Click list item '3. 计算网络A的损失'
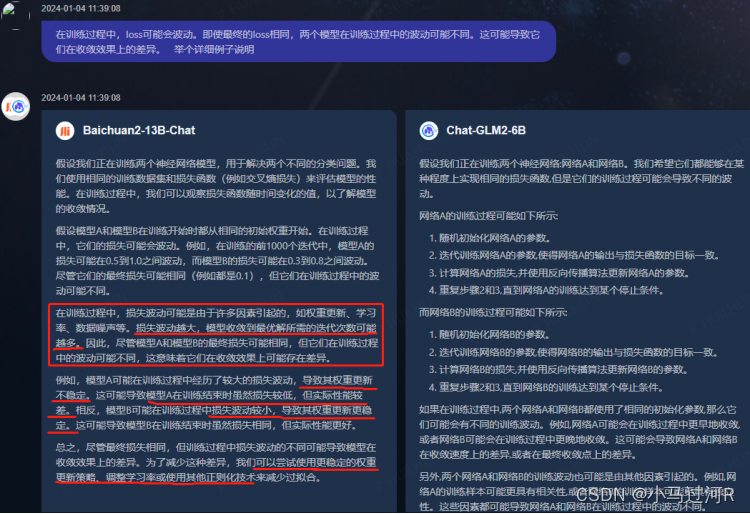The image size is (750, 514). [559, 273]
